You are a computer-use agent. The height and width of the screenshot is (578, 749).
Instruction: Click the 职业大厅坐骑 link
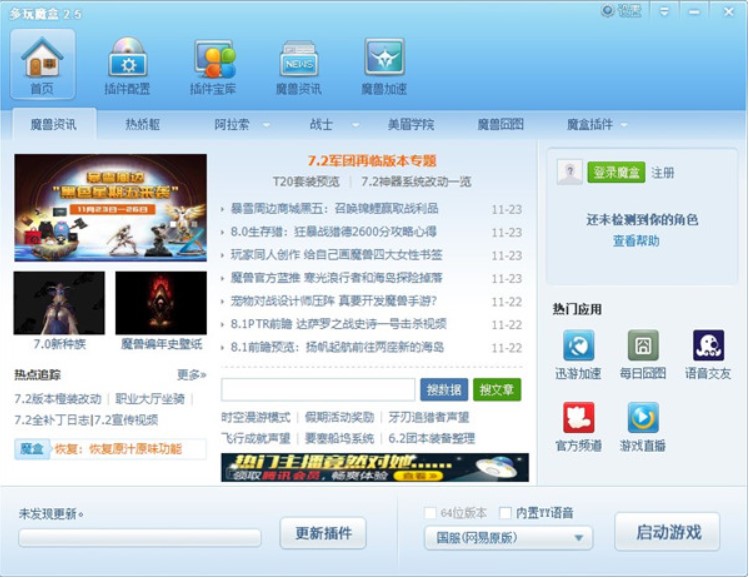click(x=150, y=399)
